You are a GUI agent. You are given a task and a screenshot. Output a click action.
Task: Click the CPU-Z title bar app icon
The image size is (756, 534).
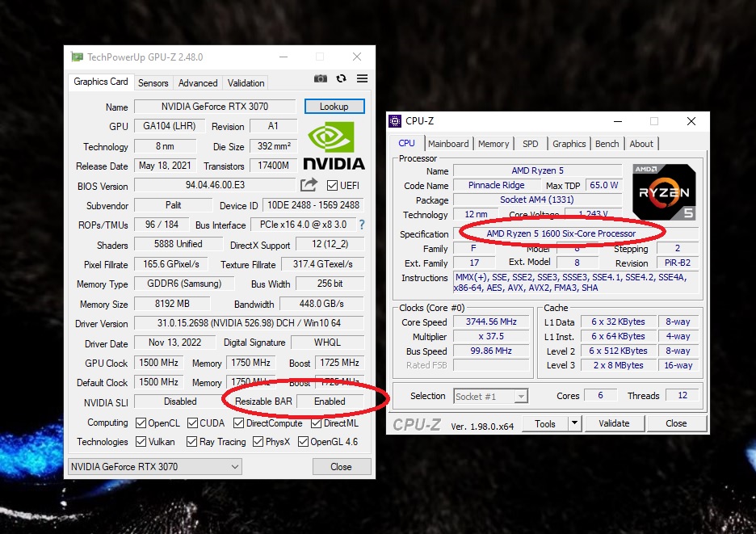(x=395, y=121)
